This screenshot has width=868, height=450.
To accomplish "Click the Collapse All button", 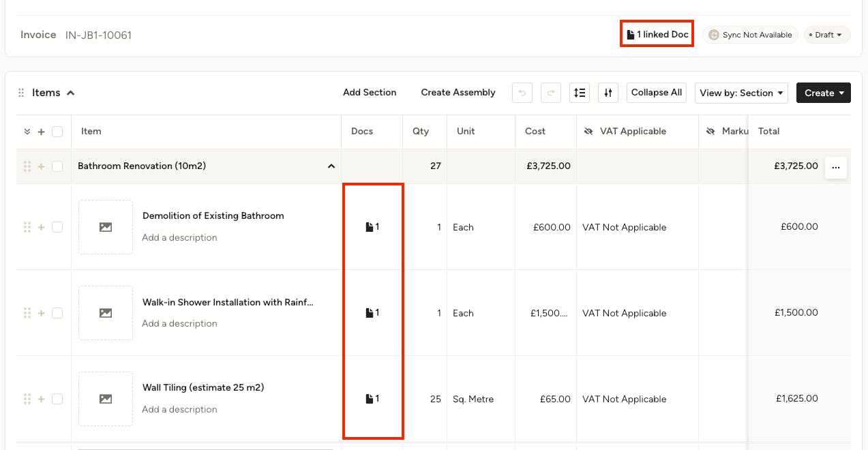I will tap(657, 93).
